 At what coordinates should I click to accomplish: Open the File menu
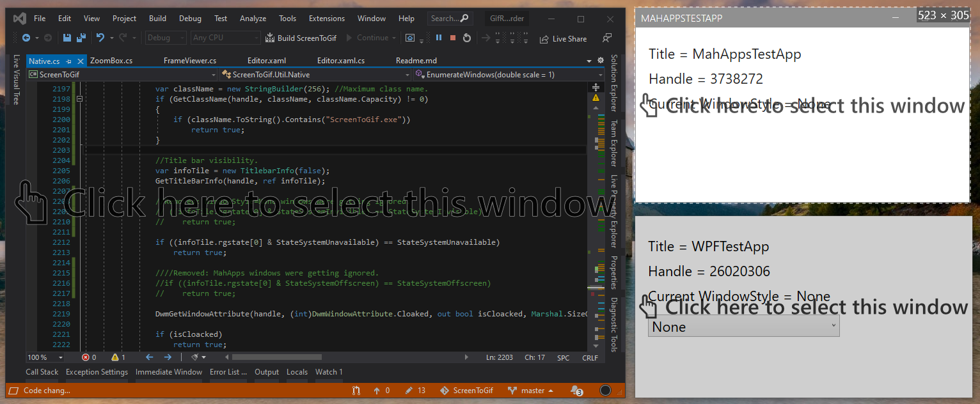coord(40,19)
